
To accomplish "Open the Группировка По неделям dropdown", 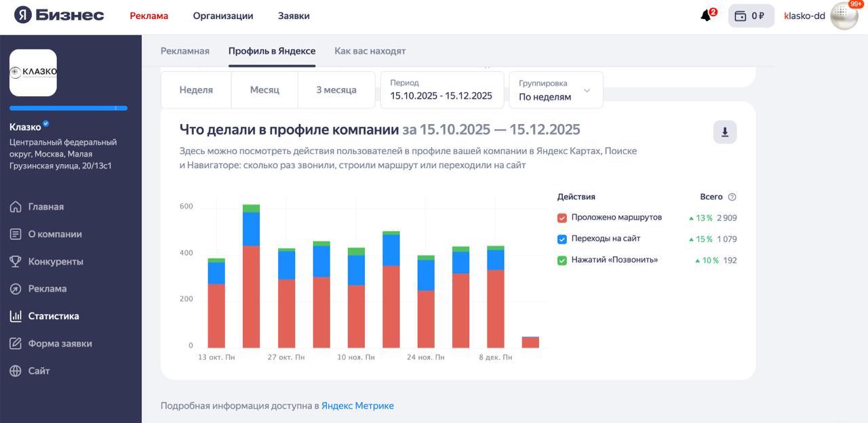I will point(555,89).
